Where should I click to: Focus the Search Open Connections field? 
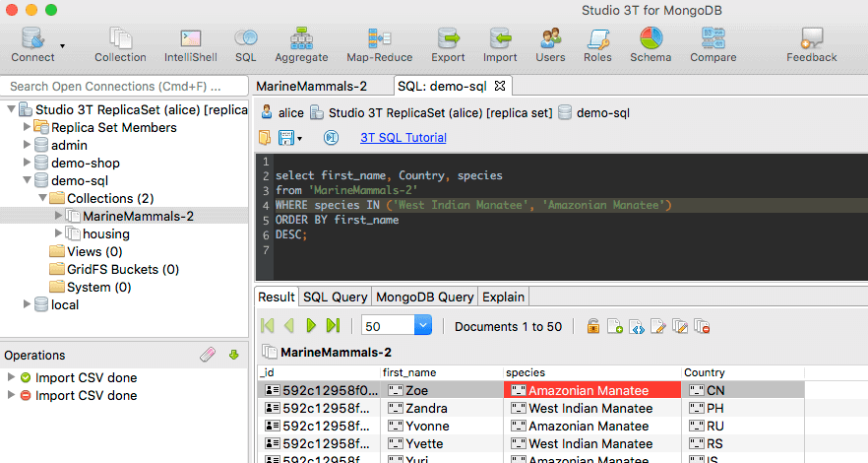coord(124,87)
